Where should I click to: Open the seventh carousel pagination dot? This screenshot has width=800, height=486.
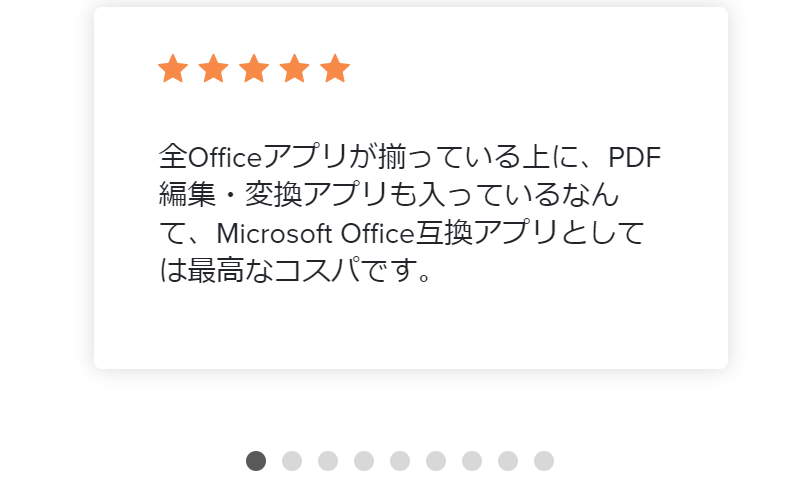[472, 460]
